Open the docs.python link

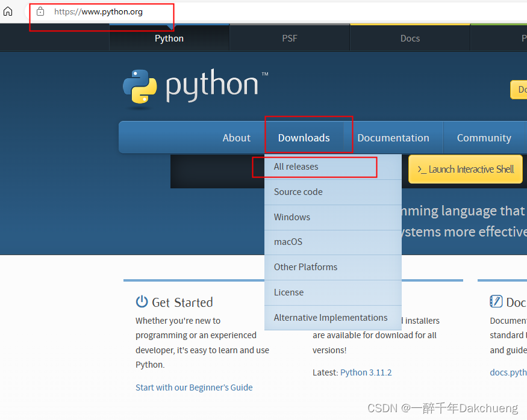pos(508,372)
